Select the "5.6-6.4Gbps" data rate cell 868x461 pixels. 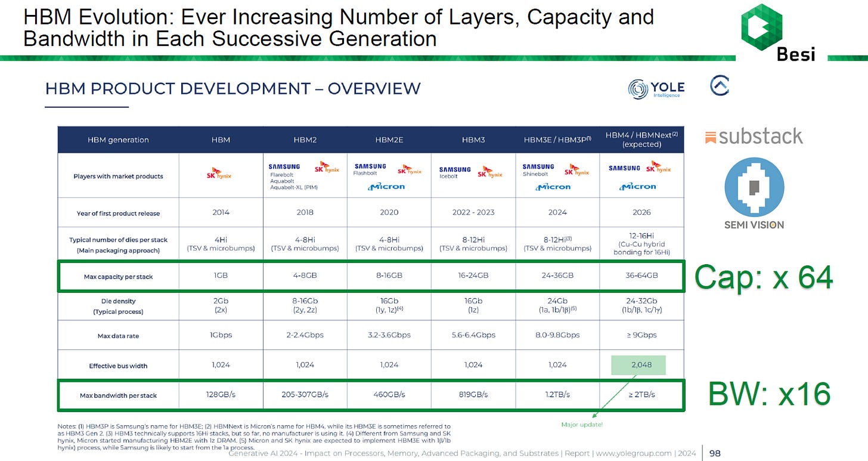[473, 335]
